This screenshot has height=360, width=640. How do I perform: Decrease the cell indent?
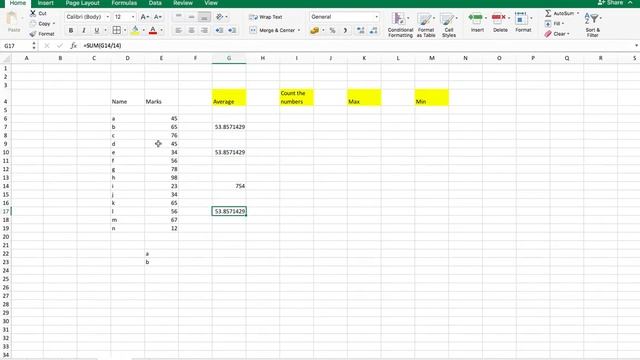coord(219,30)
